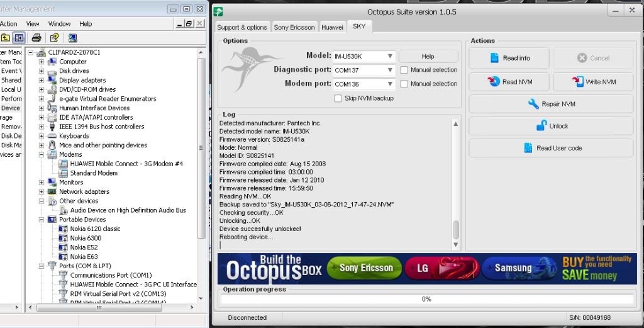Select Device Manager in the left console tree
The height and width of the screenshot is (328, 644).
pyautogui.click(x=10, y=108)
